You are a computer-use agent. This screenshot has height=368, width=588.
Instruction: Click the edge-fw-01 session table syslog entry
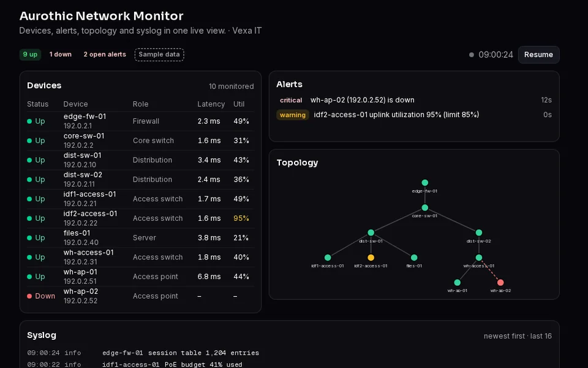click(143, 353)
